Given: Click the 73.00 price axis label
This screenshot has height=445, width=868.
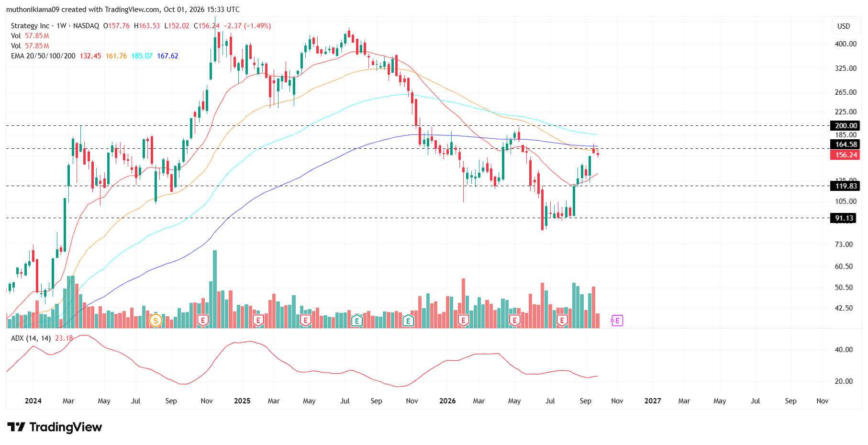Looking at the screenshot, I should click(844, 245).
